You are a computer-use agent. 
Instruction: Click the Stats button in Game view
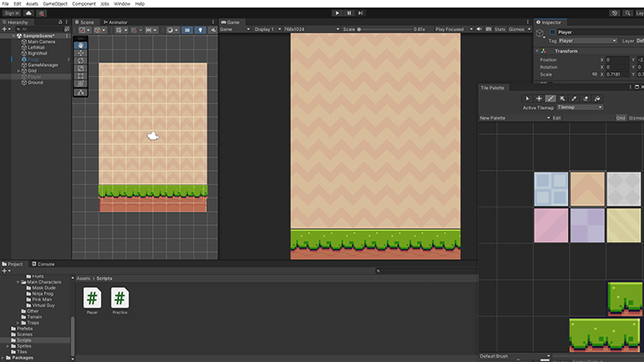tap(500, 29)
